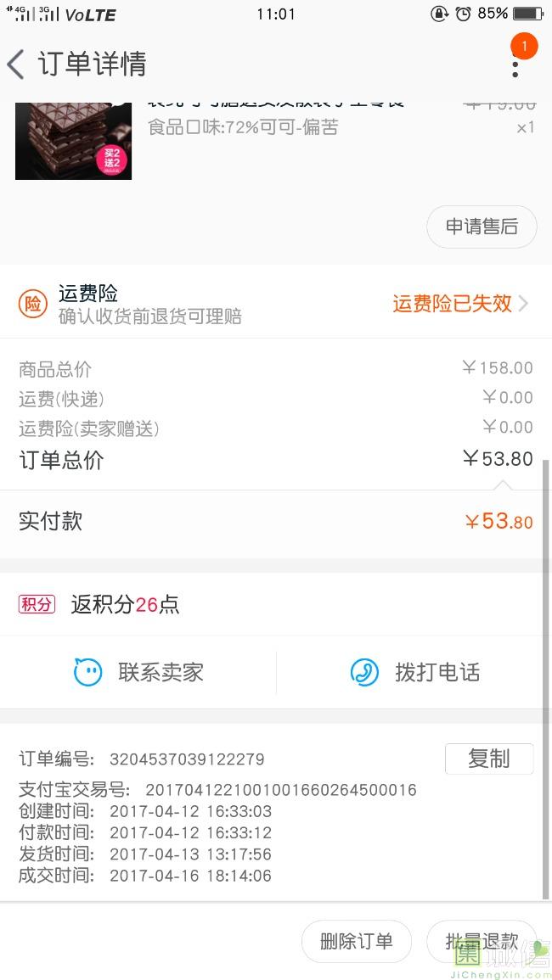Open the chocolate product thumbnail
The height and width of the screenshot is (980, 552).
click(73, 141)
